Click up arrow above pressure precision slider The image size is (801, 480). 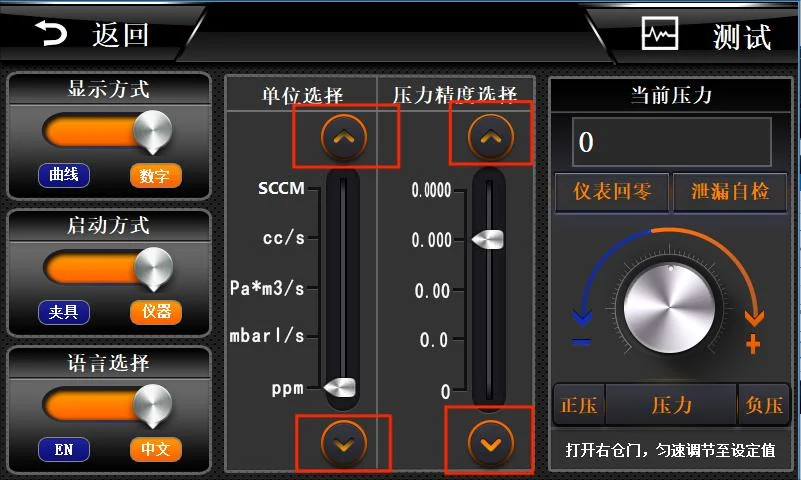tap(490, 136)
